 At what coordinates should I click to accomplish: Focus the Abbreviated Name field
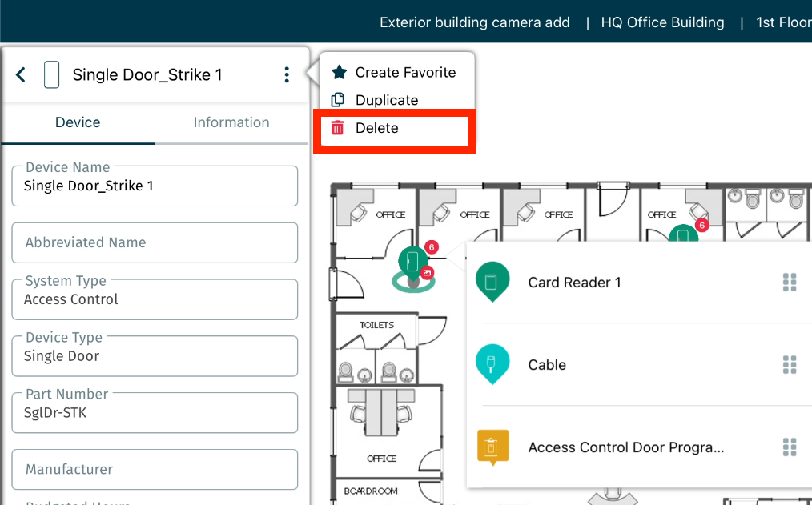click(x=155, y=242)
